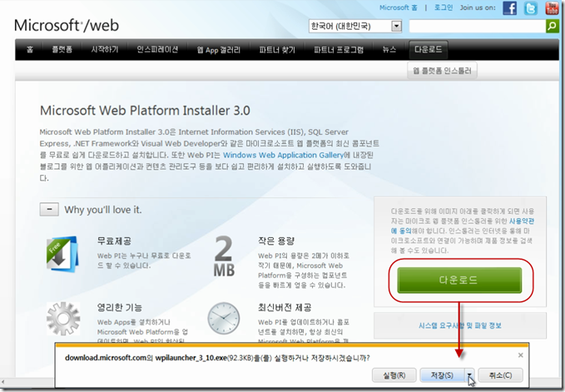
Task: Open the 웹 App 갤러리 navigation item
Action: (218, 50)
